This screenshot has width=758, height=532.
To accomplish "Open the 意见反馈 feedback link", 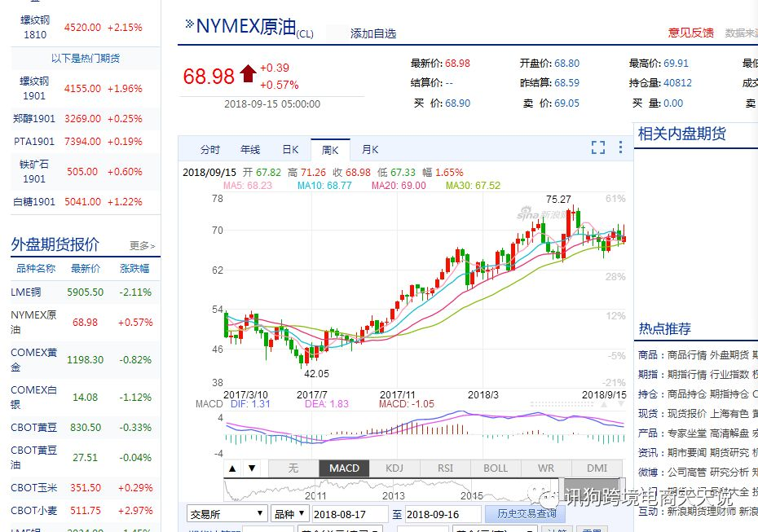I will 691,33.
